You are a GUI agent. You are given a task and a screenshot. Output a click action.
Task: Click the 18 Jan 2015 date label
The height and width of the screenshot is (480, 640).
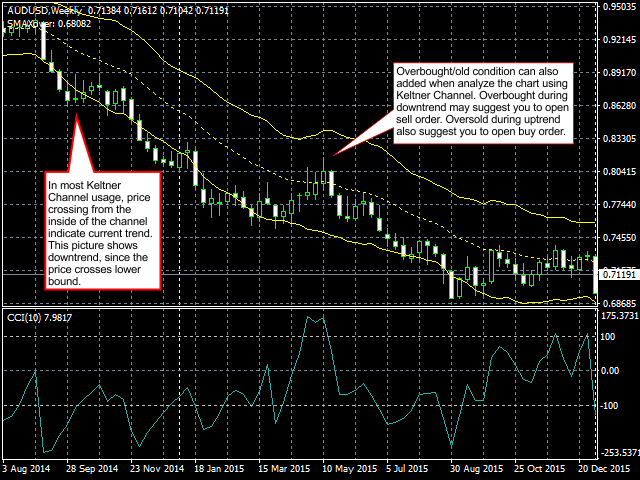(219, 469)
